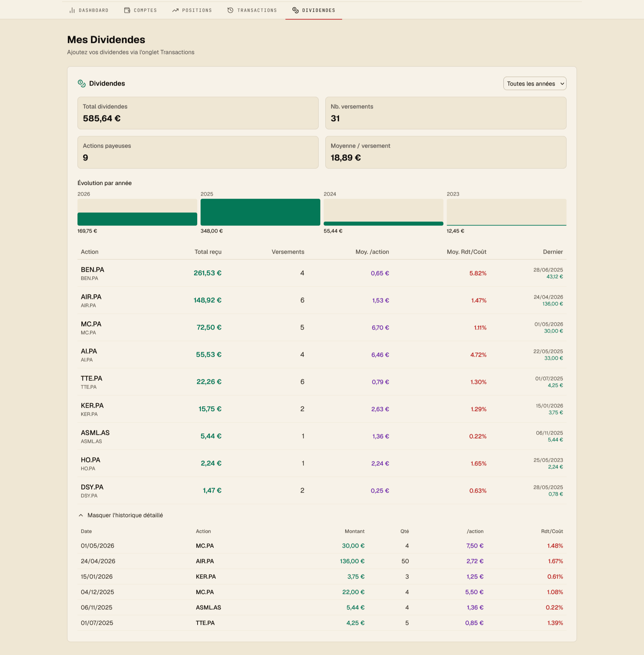
Task: Click the Total dividendes card
Action: [198, 113]
